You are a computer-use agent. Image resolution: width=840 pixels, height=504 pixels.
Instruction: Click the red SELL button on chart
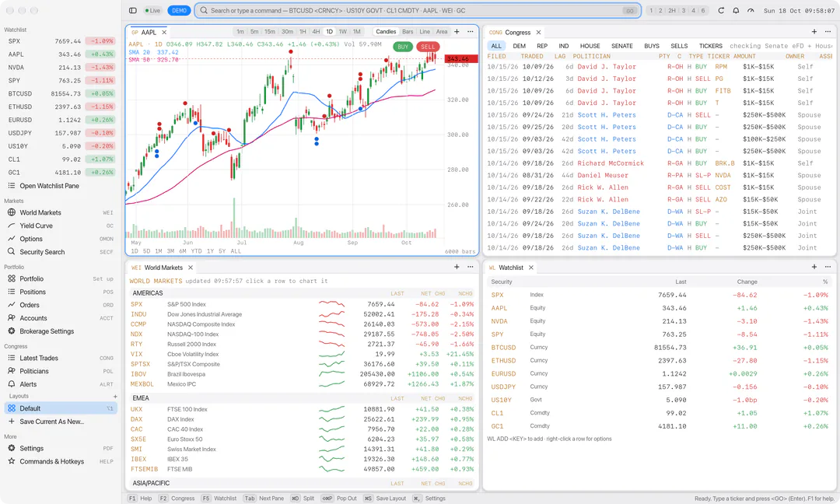(428, 47)
